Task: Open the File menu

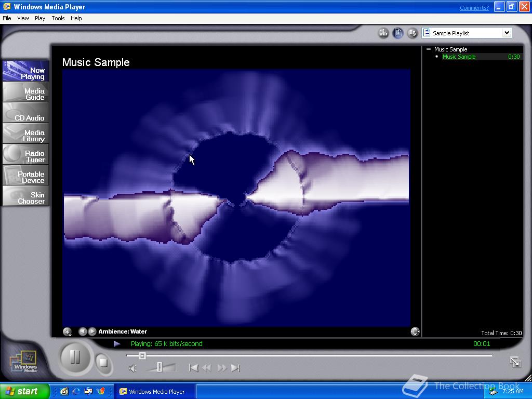Action: pyautogui.click(x=7, y=18)
